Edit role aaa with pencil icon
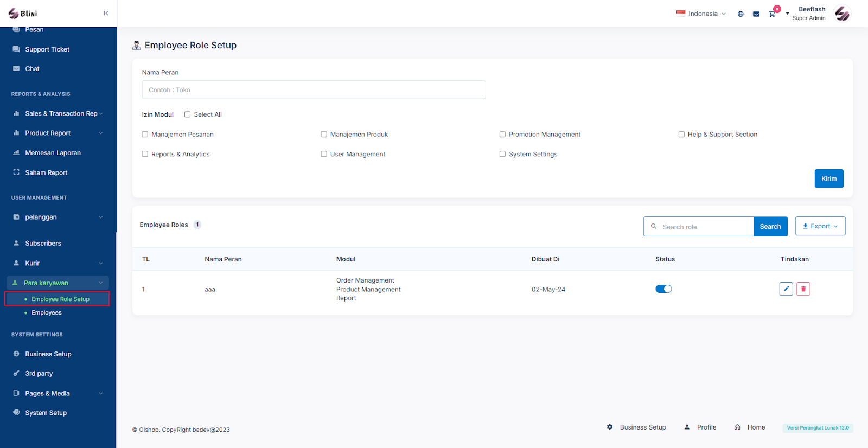The height and width of the screenshot is (448, 868). coord(786,289)
